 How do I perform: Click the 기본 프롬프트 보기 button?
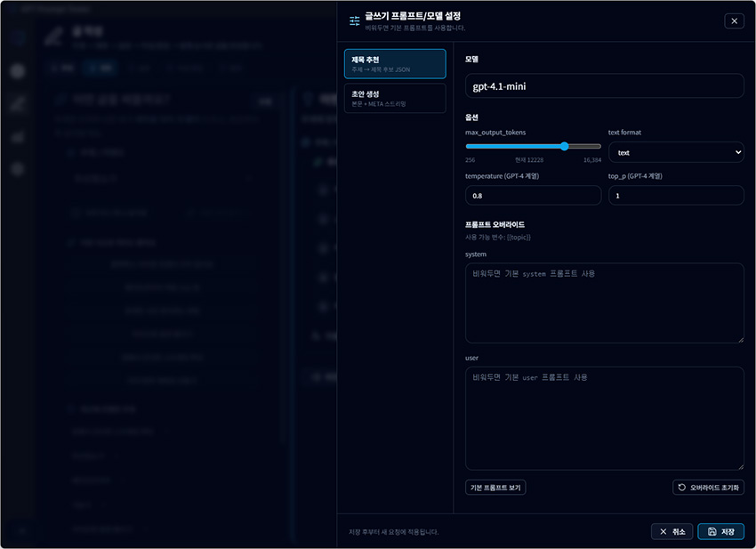point(495,487)
